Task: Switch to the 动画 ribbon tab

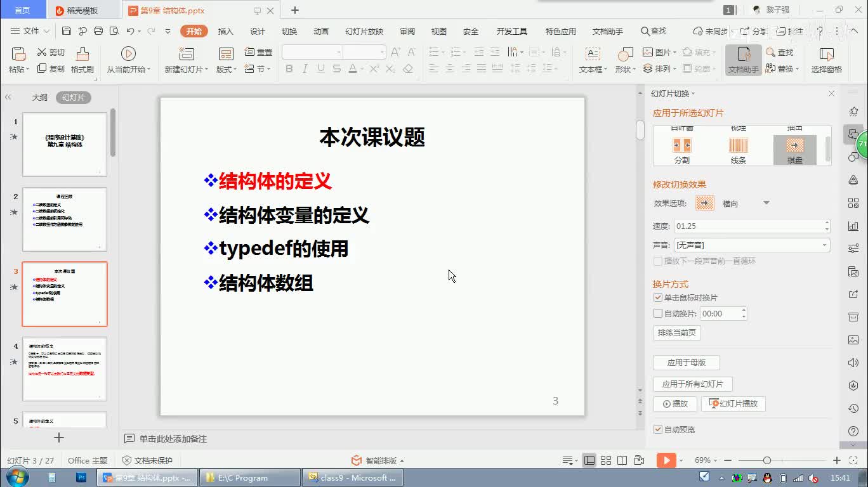Action: pos(321,31)
